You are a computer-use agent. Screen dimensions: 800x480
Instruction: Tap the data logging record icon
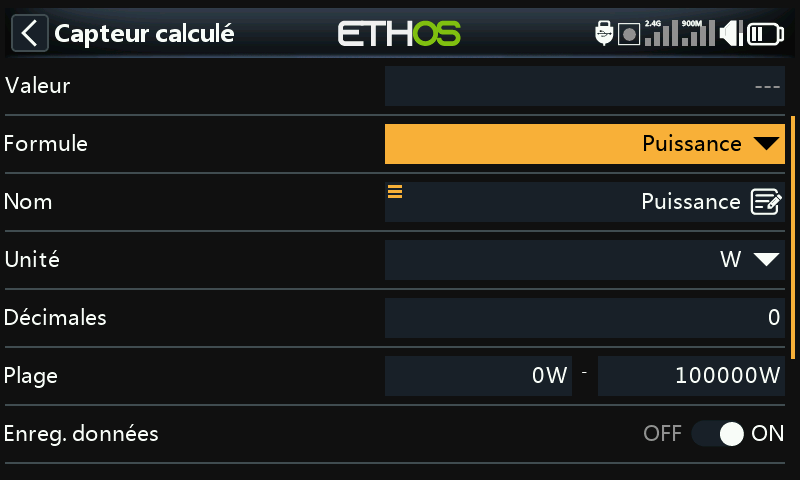[x=629, y=34]
